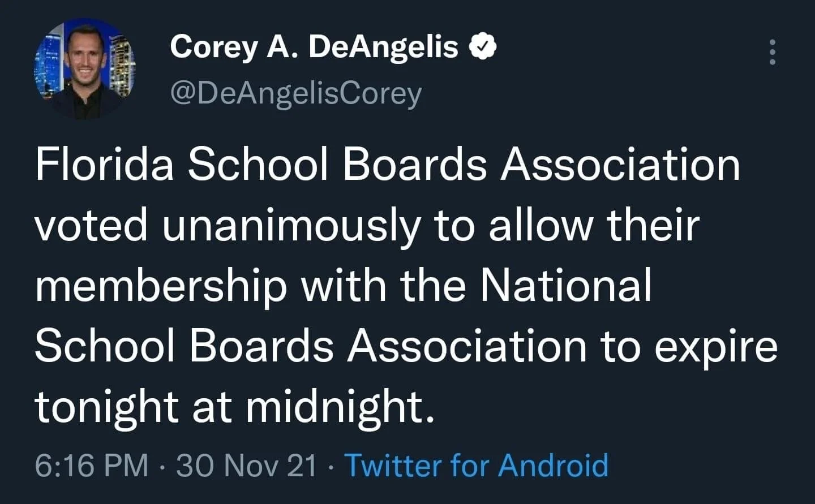This screenshot has height=504, width=815.
Task: Open Corey A. DeAngelis profile photo
Action: [x=84, y=68]
